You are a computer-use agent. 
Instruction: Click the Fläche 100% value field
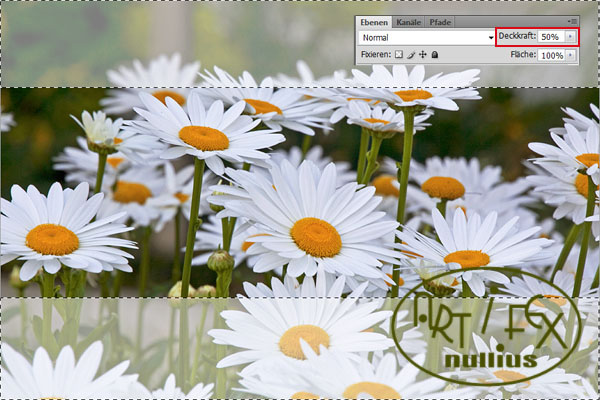tap(551, 56)
